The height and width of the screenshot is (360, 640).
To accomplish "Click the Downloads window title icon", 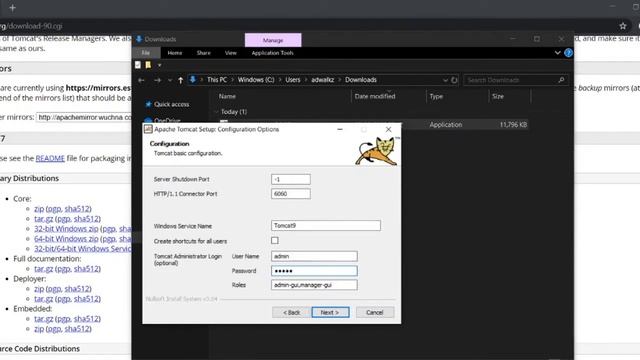I will coord(139,39).
